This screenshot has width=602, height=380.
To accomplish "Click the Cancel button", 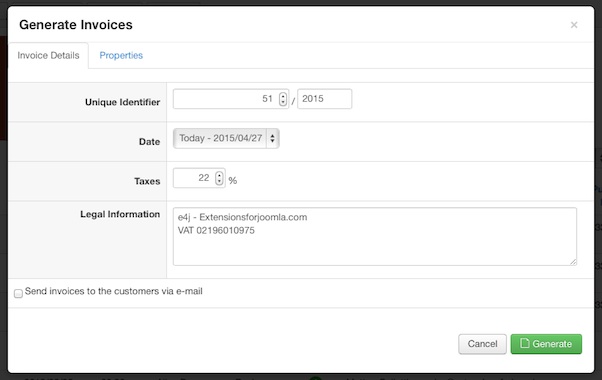I will [482, 344].
